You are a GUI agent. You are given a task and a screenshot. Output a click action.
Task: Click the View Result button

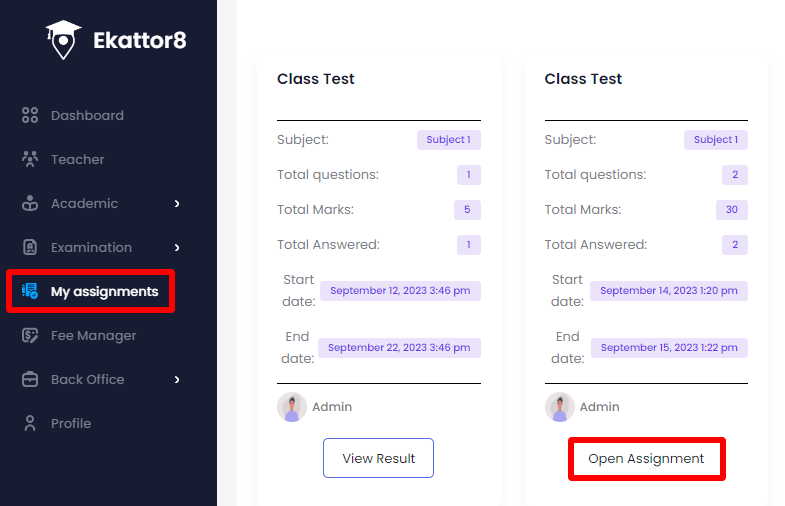pyautogui.click(x=378, y=458)
